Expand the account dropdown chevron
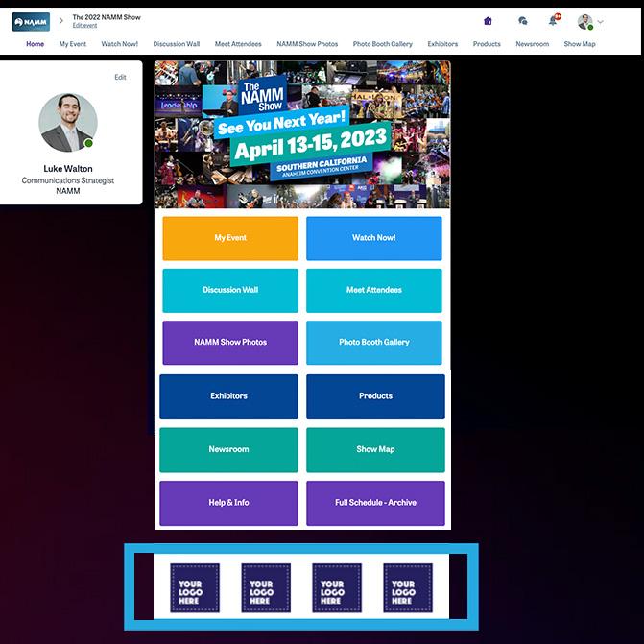The image size is (644, 644). (600, 22)
